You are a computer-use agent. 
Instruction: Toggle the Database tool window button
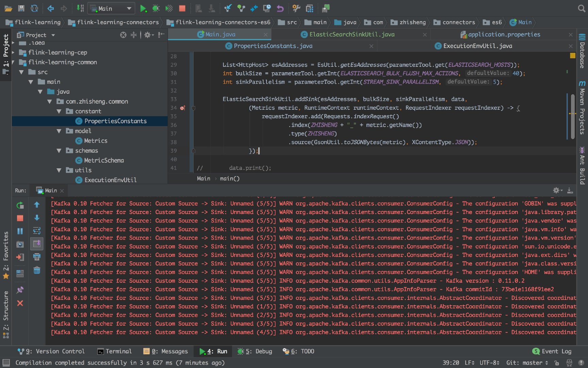click(582, 51)
